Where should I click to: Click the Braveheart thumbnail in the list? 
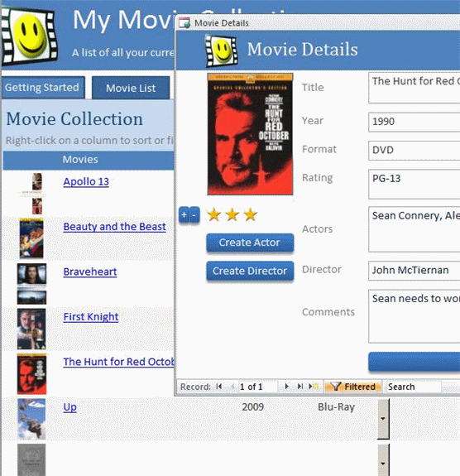(x=31, y=284)
